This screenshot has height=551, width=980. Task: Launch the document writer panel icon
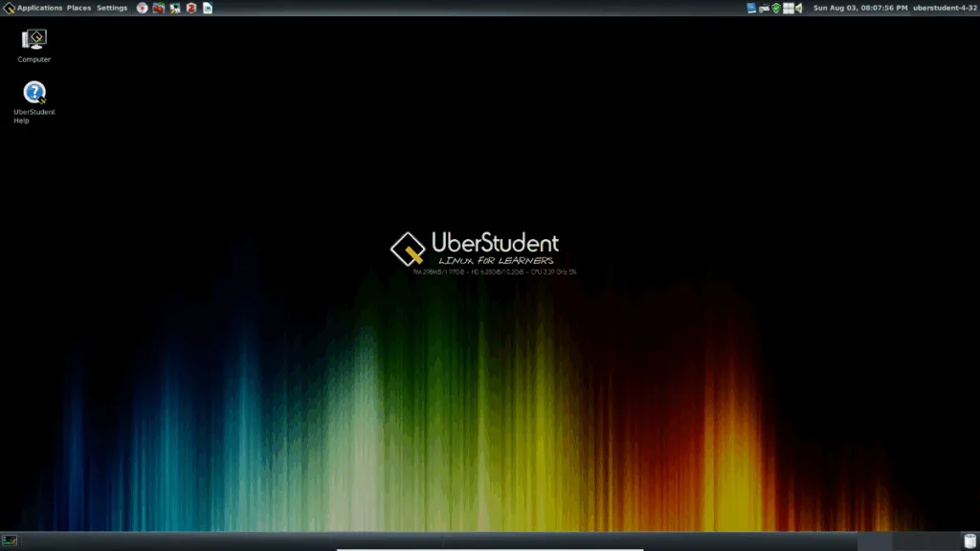pos(208,8)
